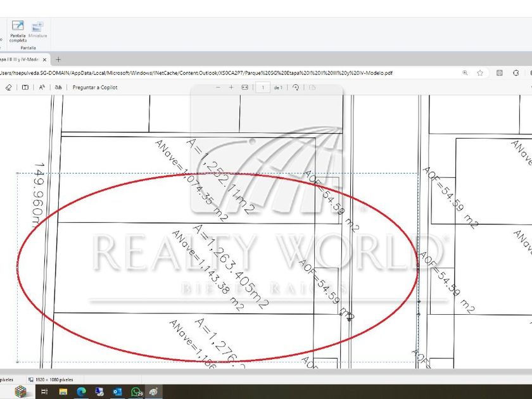Click the read aloud icon
The width and height of the screenshot is (532, 399).
(42, 87)
